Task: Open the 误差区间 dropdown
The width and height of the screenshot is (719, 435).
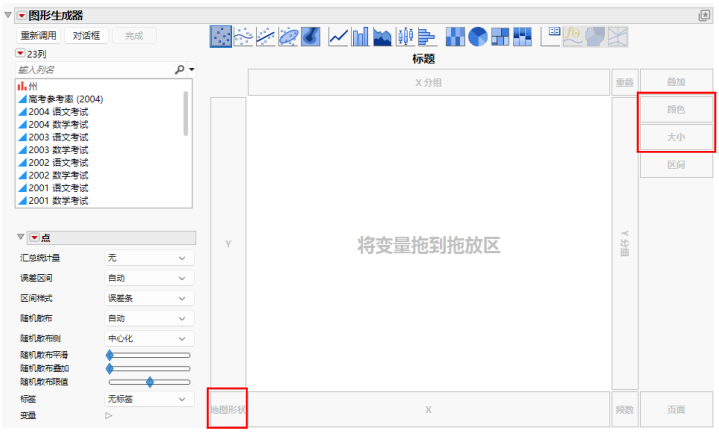Action: coord(149,278)
